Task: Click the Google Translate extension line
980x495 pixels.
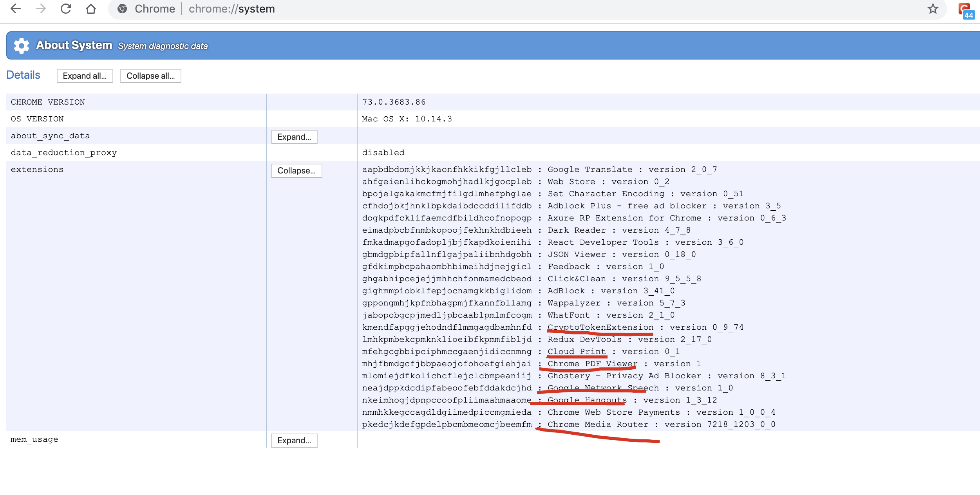Action: [540, 170]
